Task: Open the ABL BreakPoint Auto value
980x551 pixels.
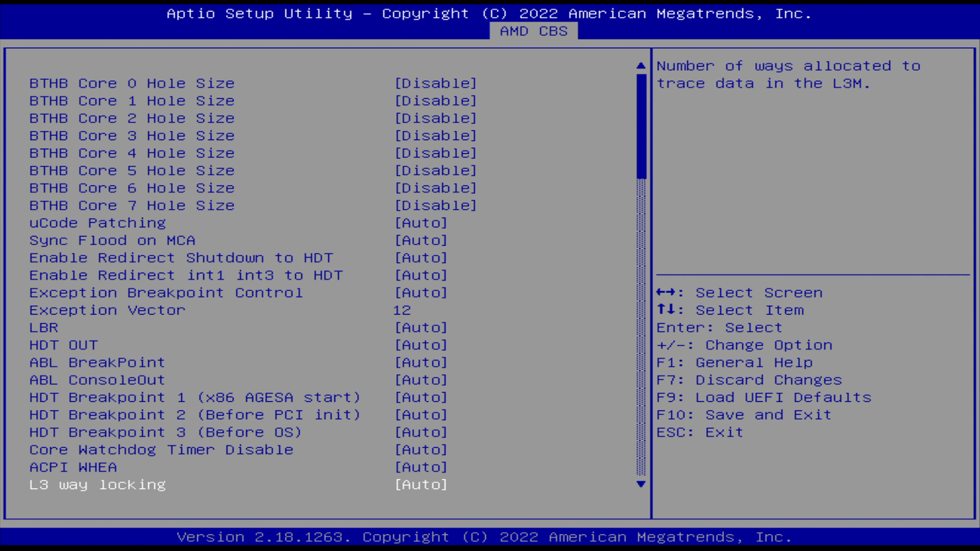Action: (x=421, y=362)
